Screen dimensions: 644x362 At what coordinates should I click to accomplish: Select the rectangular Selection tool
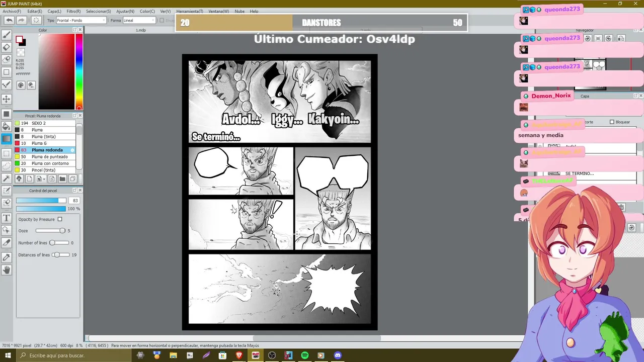click(x=7, y=153)
